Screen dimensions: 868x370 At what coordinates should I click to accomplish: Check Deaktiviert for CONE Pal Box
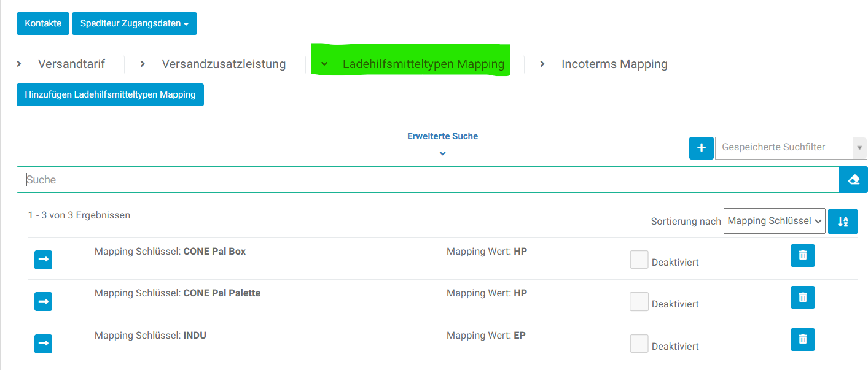[x=639, y=260]
